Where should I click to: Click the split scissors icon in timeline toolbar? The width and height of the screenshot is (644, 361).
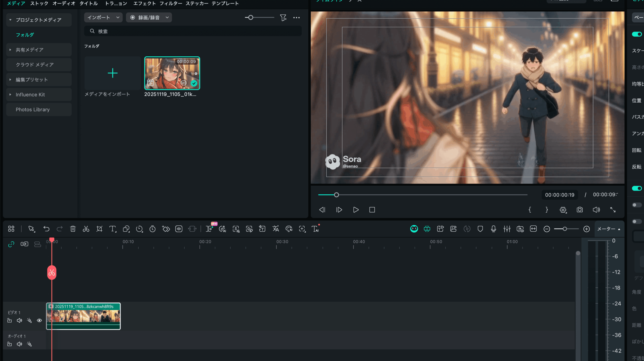[86, 229]
